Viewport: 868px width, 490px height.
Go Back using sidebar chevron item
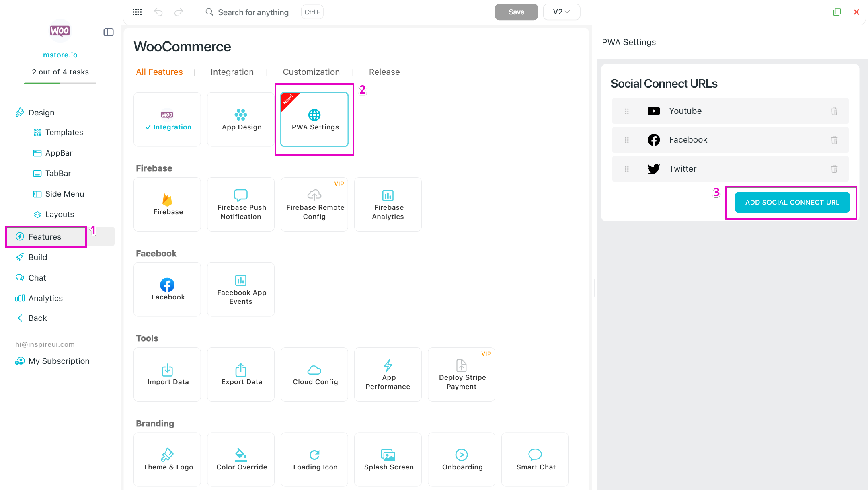pyautogui.click(x=37, y=318)
